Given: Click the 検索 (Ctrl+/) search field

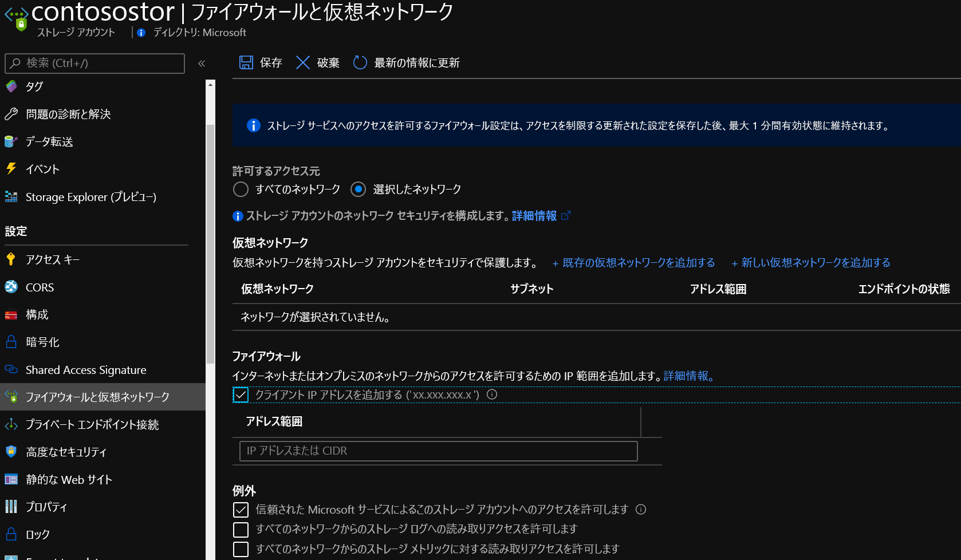Looking at the screenshot, I should click(x=95, y=63).
